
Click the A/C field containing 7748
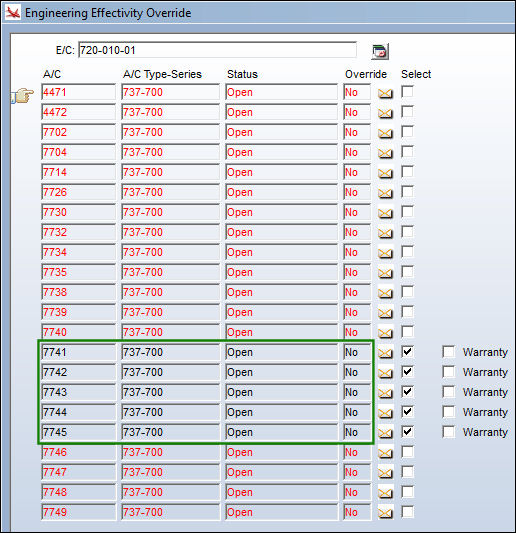tap(79, 492)
